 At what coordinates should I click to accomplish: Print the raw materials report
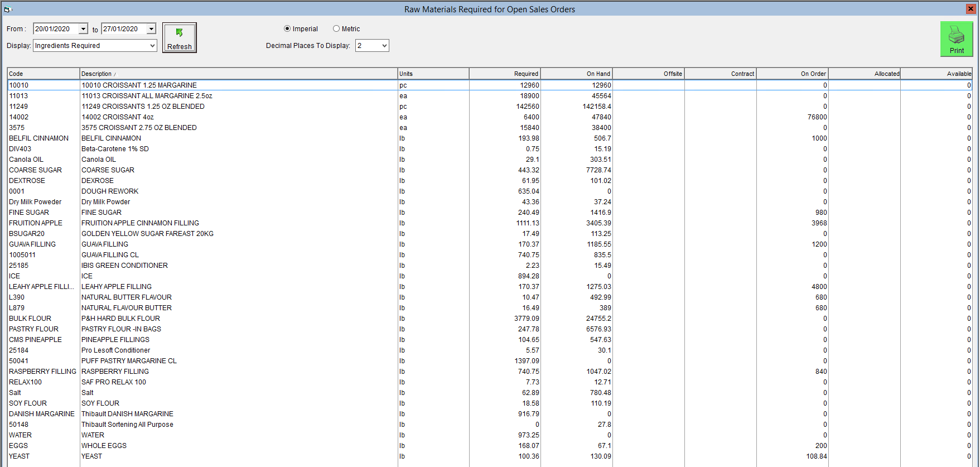pyautogui.click(x=957, y=39)
